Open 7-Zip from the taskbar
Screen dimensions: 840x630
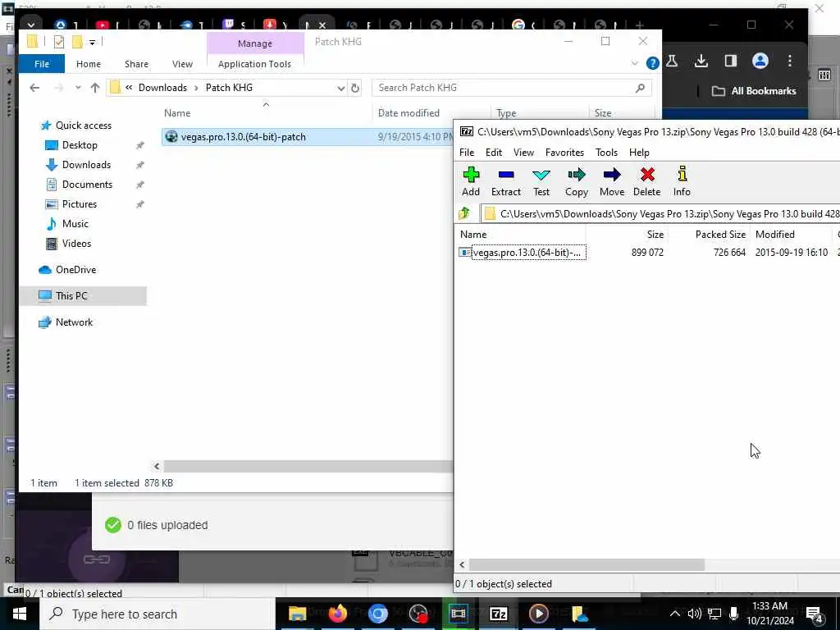[498, 614]
